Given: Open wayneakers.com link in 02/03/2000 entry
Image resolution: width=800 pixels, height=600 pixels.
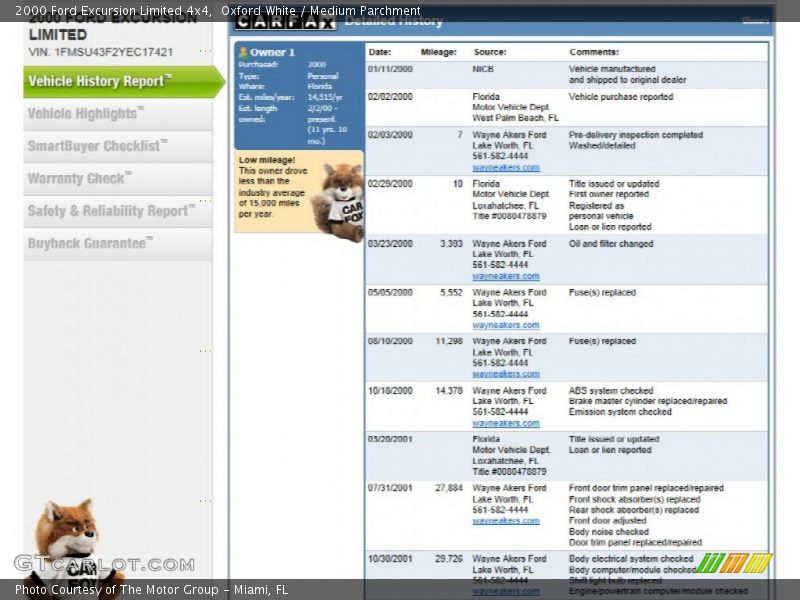Looking at the screenshot, I should coord(505,168).
